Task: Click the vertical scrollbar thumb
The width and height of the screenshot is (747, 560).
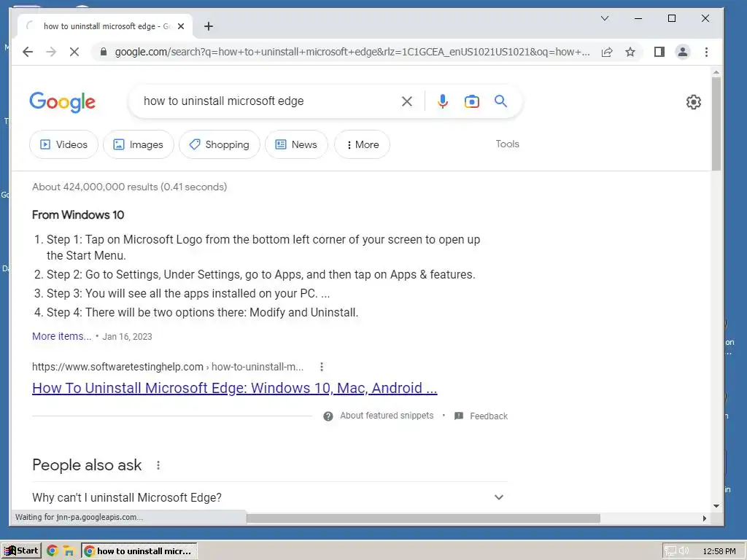Action: point(716,124)
